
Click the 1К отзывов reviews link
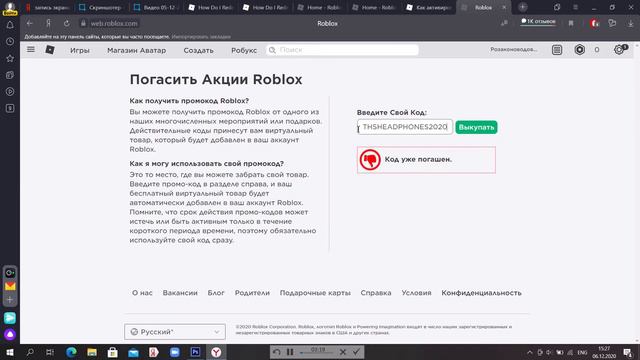(538, 21)
